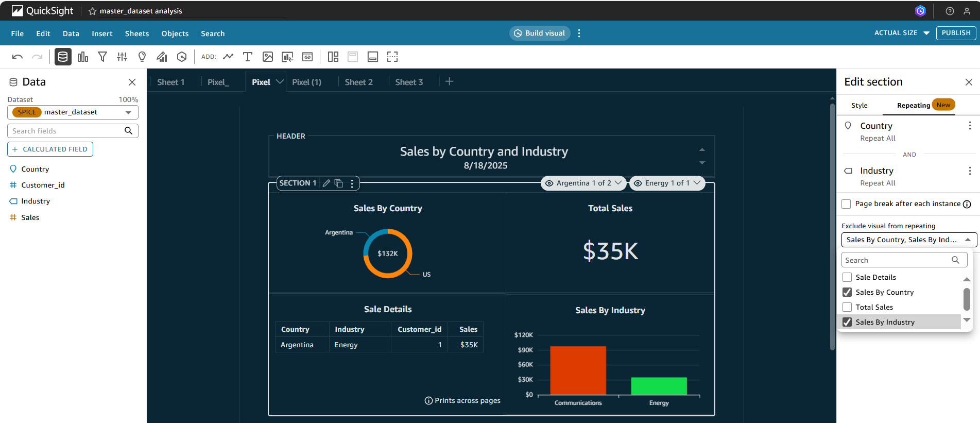Click the Insights lightbulb icon
This screenshot has height=423, width=980.
[x=142, y=57]
